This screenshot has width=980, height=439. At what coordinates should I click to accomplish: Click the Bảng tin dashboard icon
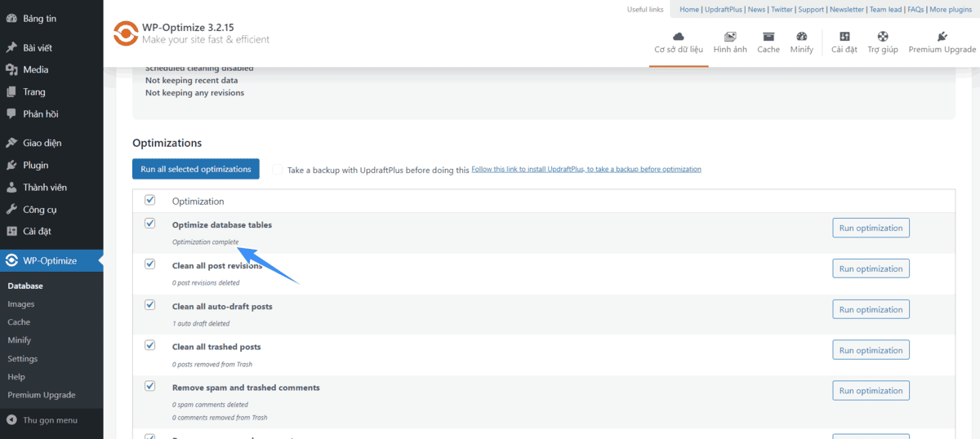coord(11,18)
